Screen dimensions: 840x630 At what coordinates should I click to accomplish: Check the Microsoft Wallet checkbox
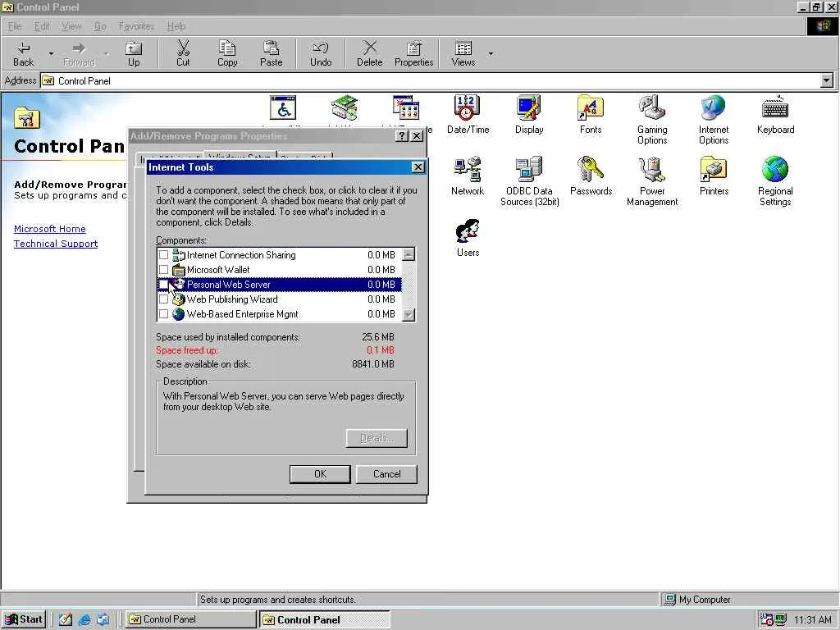163,269
